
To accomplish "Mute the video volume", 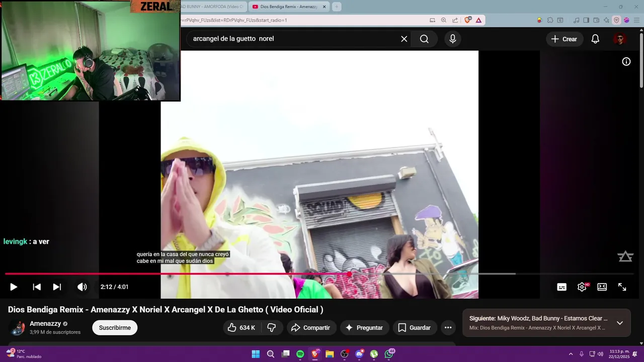I will point(82,287).
